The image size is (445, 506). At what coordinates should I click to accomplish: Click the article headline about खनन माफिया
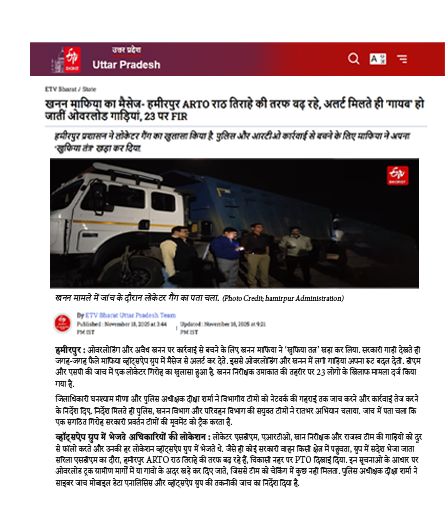pos(234,110)
